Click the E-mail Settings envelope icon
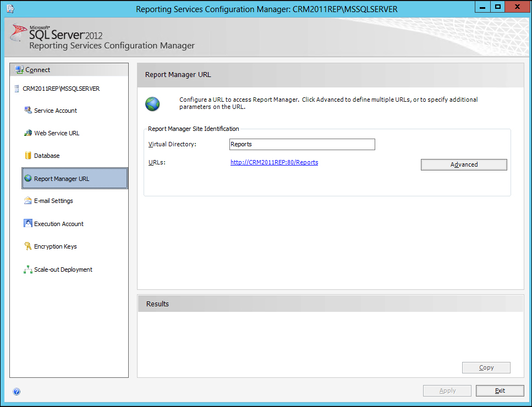This screenshot has width=532, height=407. tap(28, 200)
